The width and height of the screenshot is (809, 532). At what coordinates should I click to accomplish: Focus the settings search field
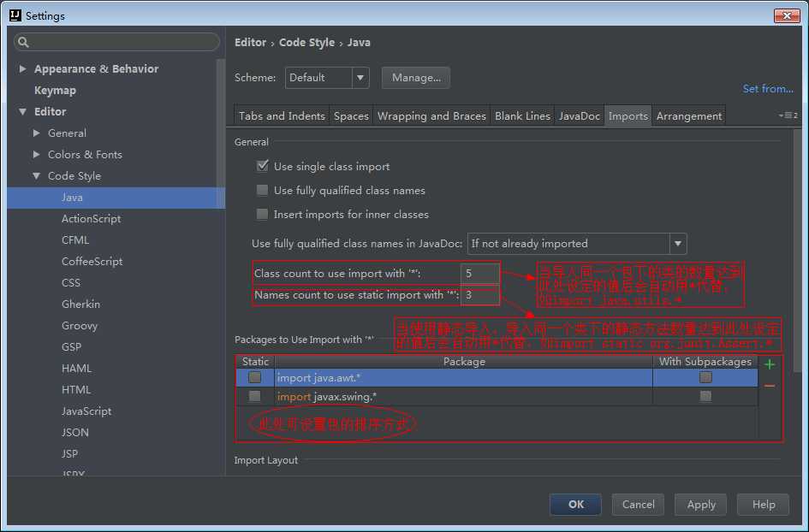point(116,42)
